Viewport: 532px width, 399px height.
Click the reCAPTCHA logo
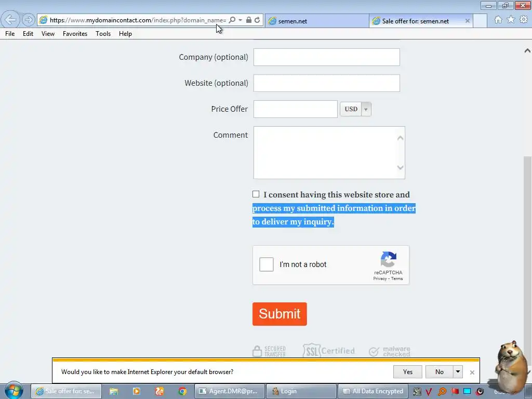coord(389,259)
